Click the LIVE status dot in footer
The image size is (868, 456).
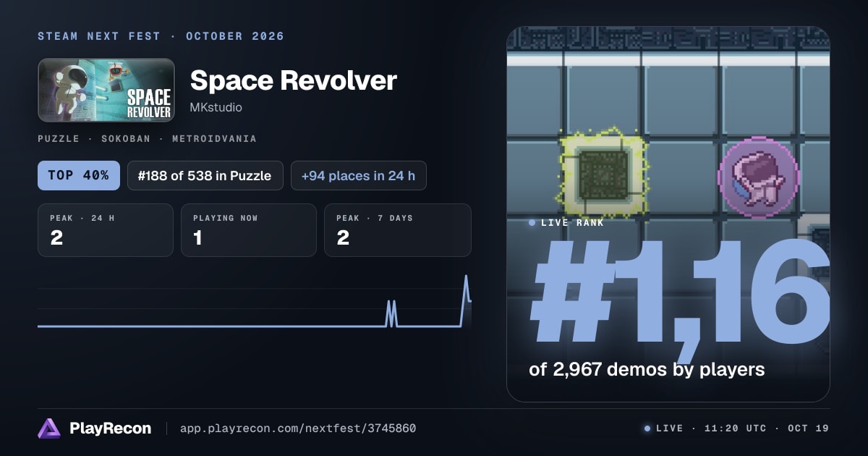point(647,428)
